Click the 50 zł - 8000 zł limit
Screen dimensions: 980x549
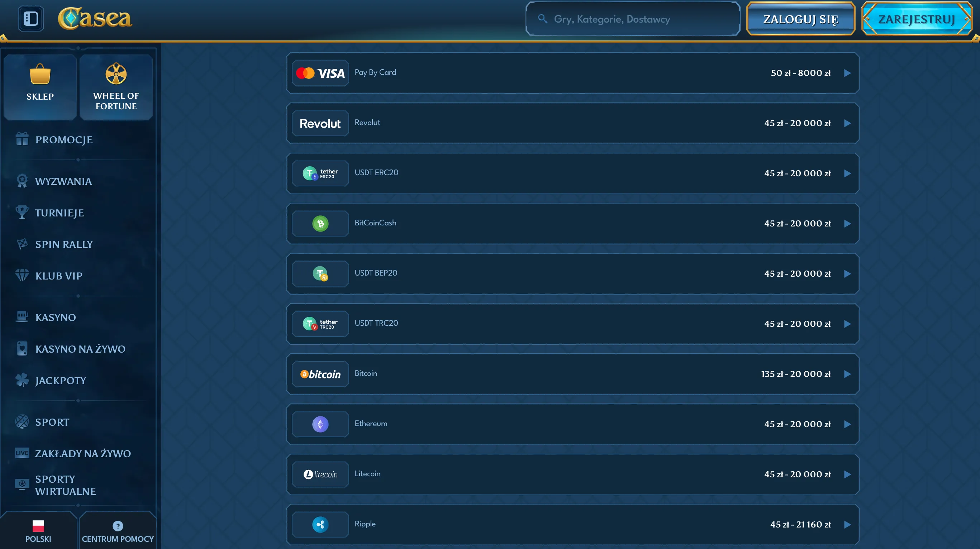[800, 73]
